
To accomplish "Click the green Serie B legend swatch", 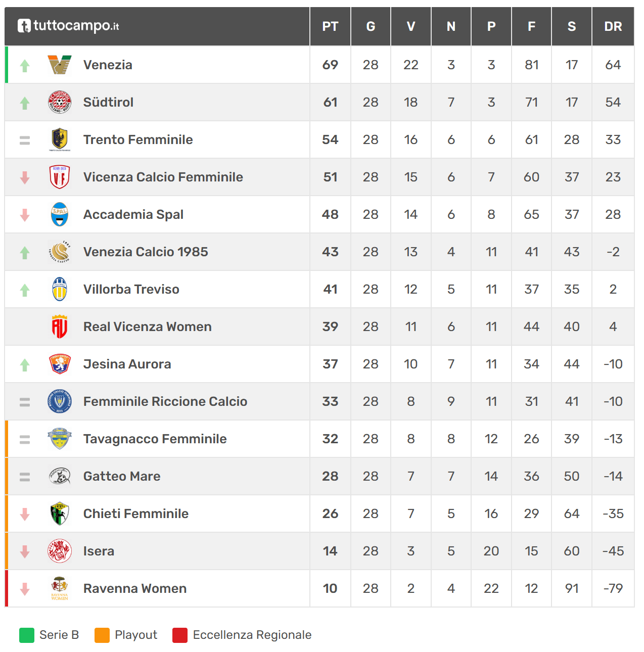I will tap(27, 635).
